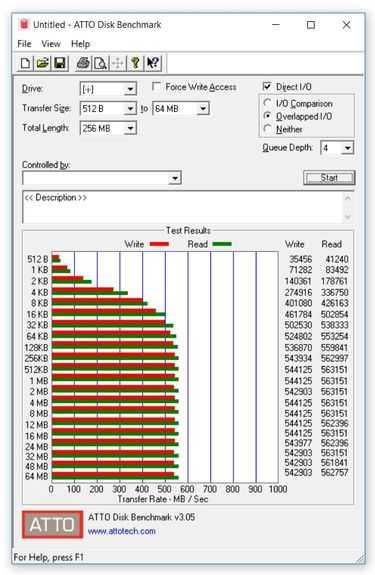This screenshot has width=375, height=575.
Task: Open Print Preview toolbar icon
Action: pos(100,63)
